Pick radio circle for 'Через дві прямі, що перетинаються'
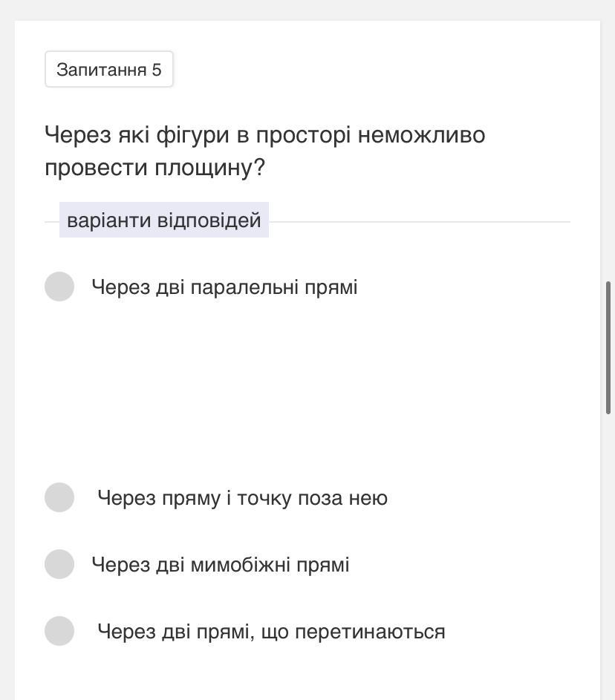 59,631
